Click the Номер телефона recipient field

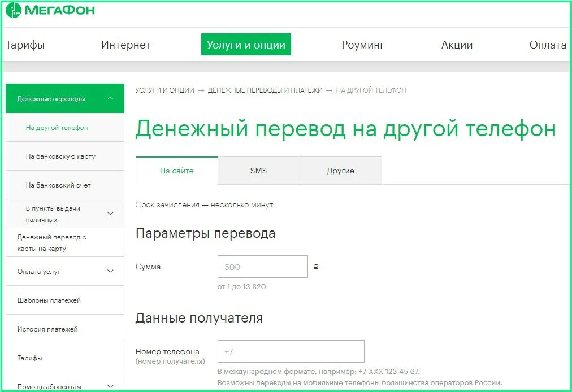click(291, 351)
